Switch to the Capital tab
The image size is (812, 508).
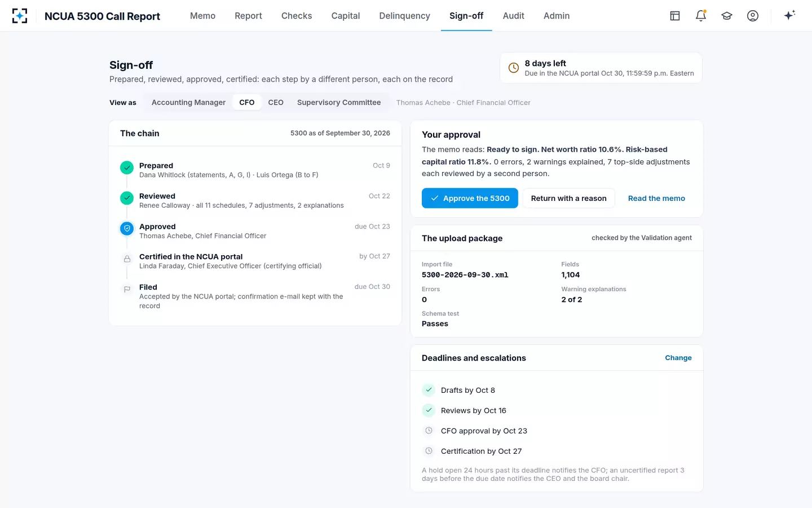(346, 16)
